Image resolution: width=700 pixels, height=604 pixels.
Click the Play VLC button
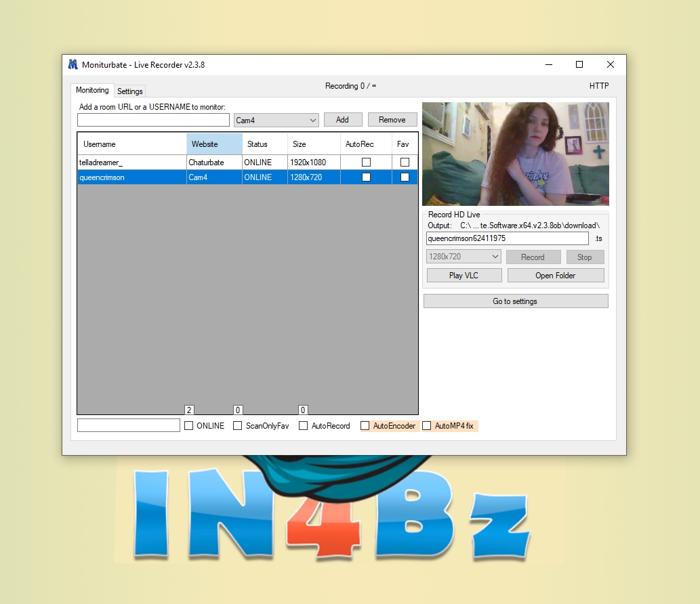(x=464, y=275)
